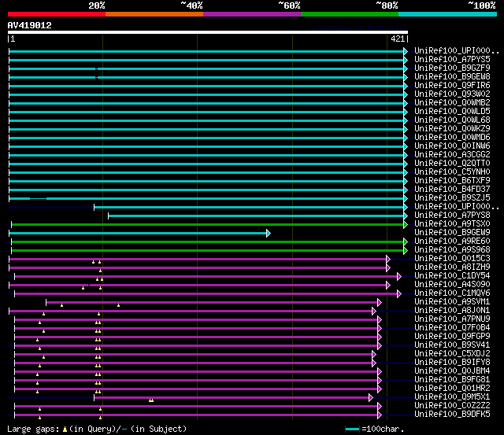The height and width of the screenshot is (435, 504).
Task: Select label UniRef100_Q0WMD6
Action: point(452,138)
